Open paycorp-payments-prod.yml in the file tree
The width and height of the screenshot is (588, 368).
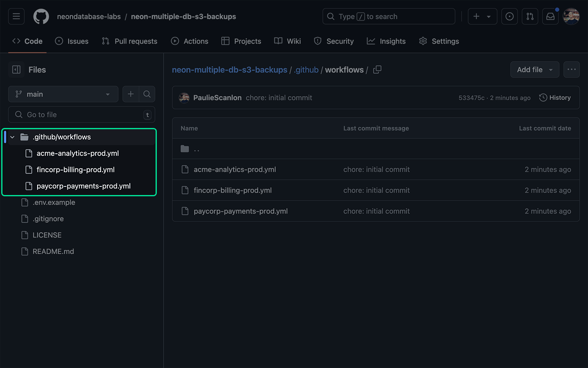[84, 186]
